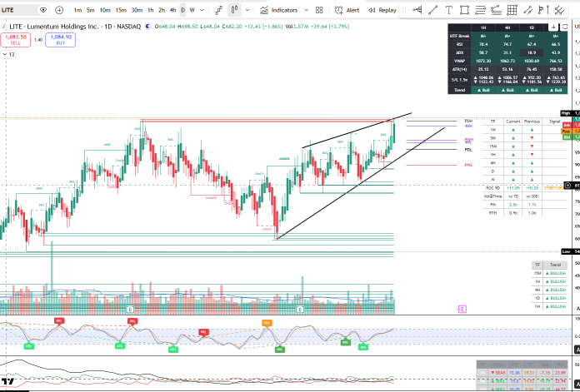Screen dimensions: 580x392
Task: Switch to 15m timeframe
Action: (x=121, y=10)
